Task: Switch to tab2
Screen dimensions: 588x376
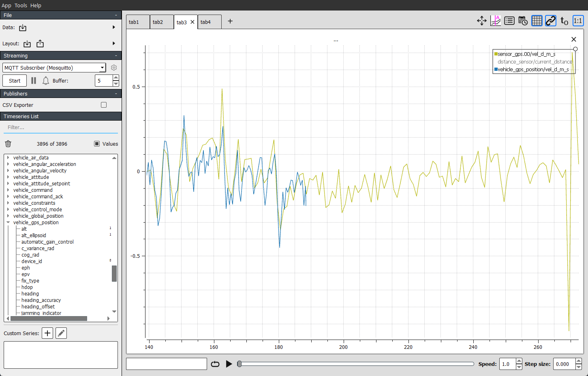Action: pyautogui.click(x=162, y=22)
